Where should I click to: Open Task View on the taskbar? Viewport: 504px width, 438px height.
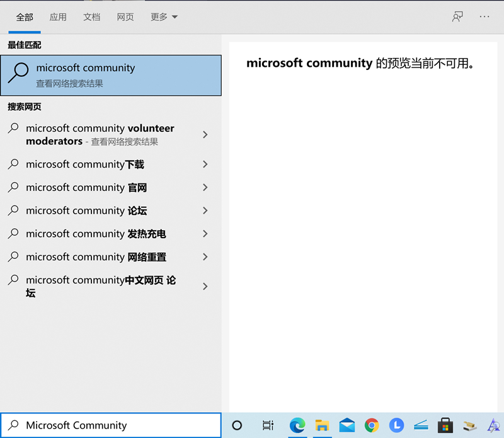[268, 426]
